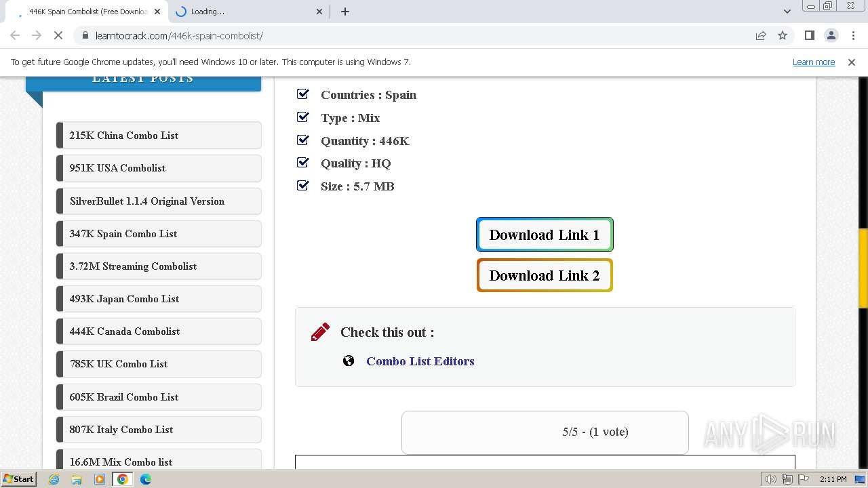Open the 3.72M Streaming Combolist post
868x488 pixels.
pyautogui.click(x=159, y=266)
